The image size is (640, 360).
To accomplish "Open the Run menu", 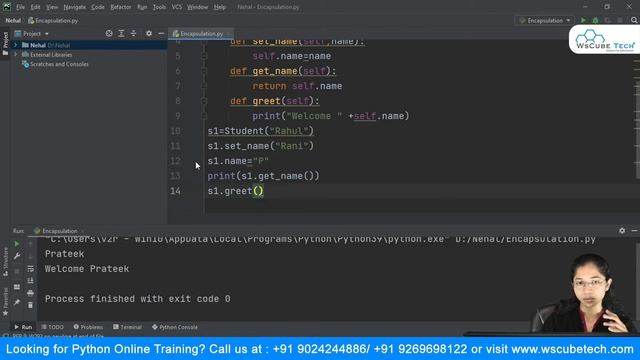I will (x=142, y=7).
